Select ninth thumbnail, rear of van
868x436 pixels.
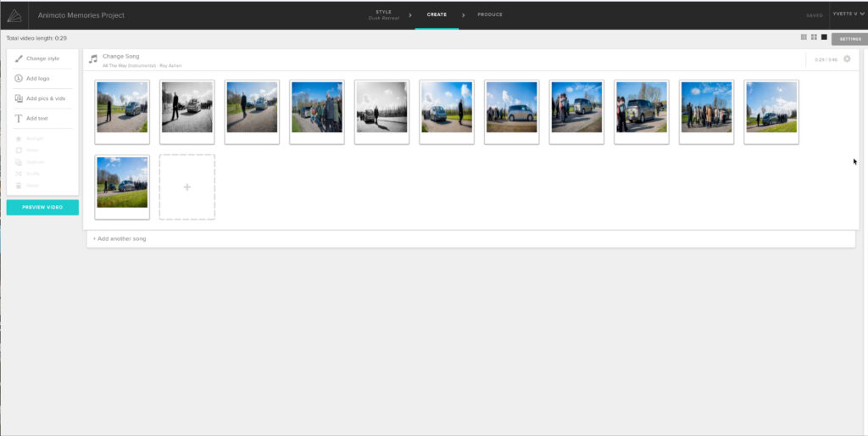click(x=642, y=112)
